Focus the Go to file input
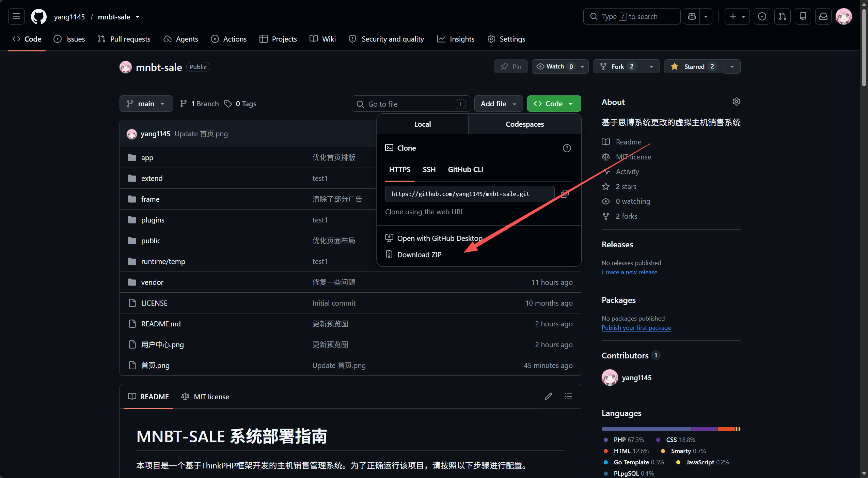 coord(411,104)
